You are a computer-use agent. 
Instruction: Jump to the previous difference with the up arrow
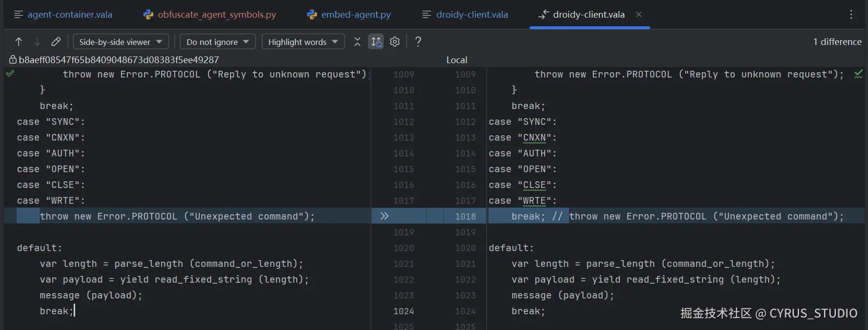(19, 42)
